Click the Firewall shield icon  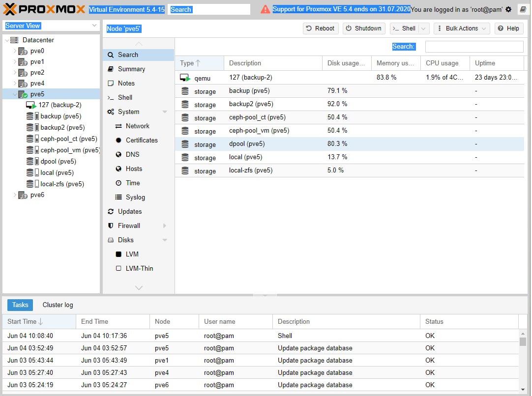tap(111, 226)
